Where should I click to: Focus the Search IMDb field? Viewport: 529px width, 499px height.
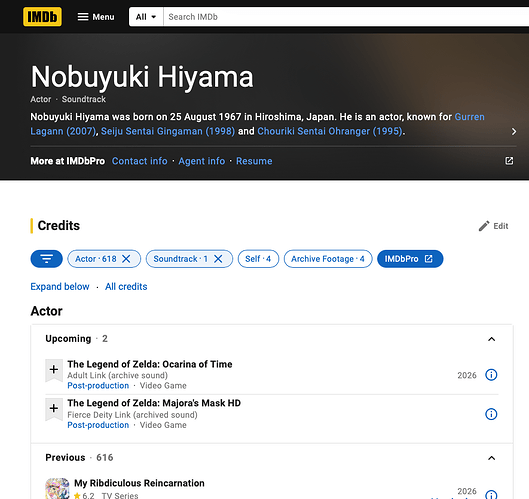[346, 17]
